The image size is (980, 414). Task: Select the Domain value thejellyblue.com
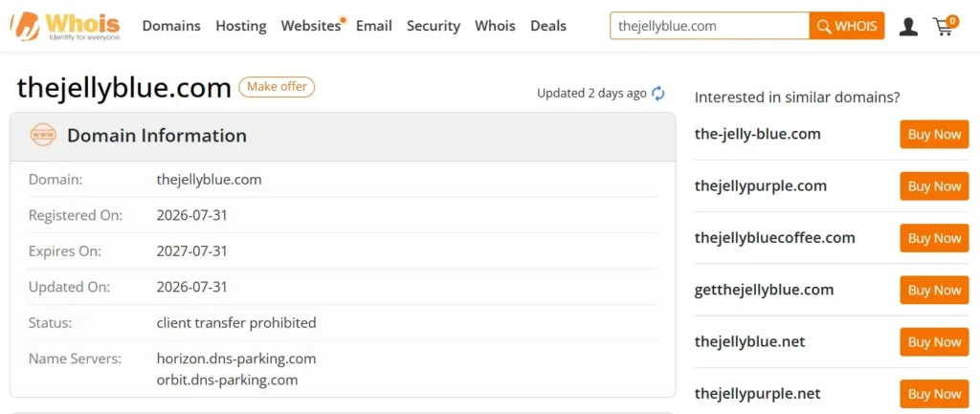pyautogui.click(x=209, y=180)
